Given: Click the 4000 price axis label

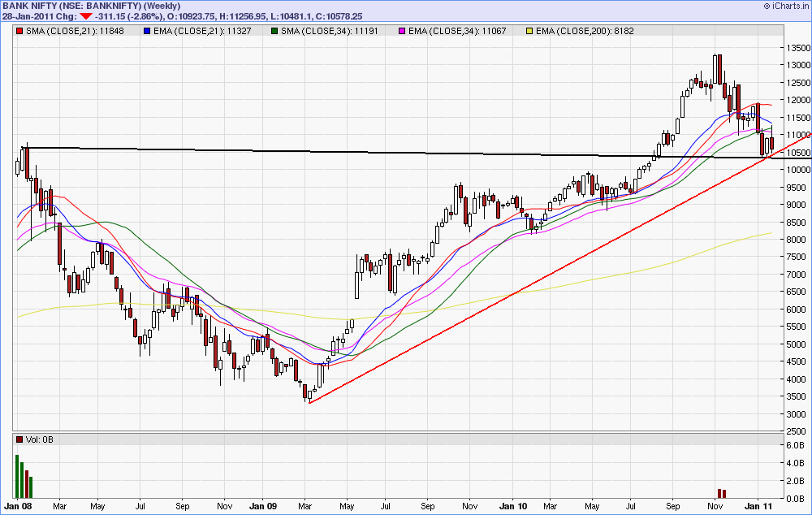Looking at the screenshot, I should pyautogui.click(x=796, y=379).
